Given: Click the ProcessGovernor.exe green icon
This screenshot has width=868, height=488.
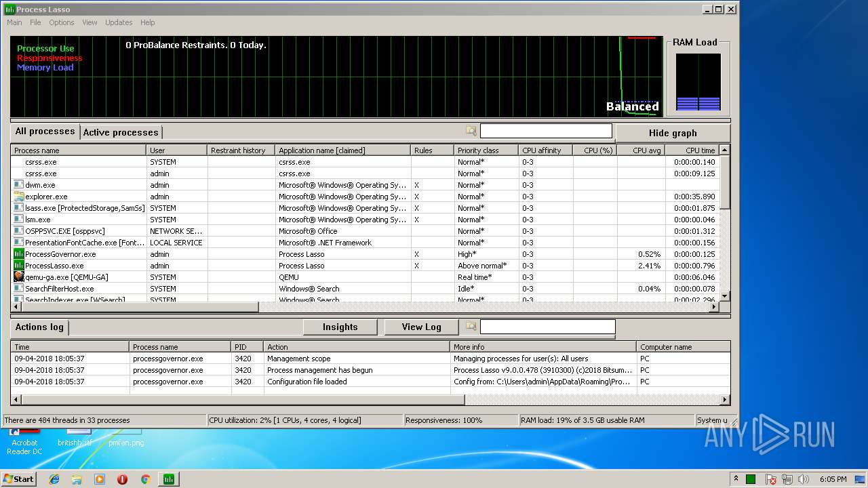Looking at the screenshot, I should pos(19,254).
